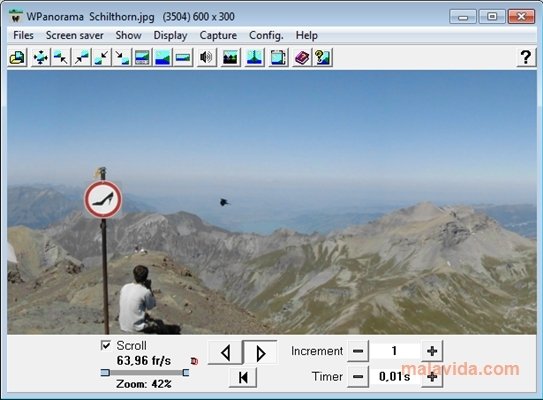Open the Display menu
543x400 pixels.
point(170,35)
